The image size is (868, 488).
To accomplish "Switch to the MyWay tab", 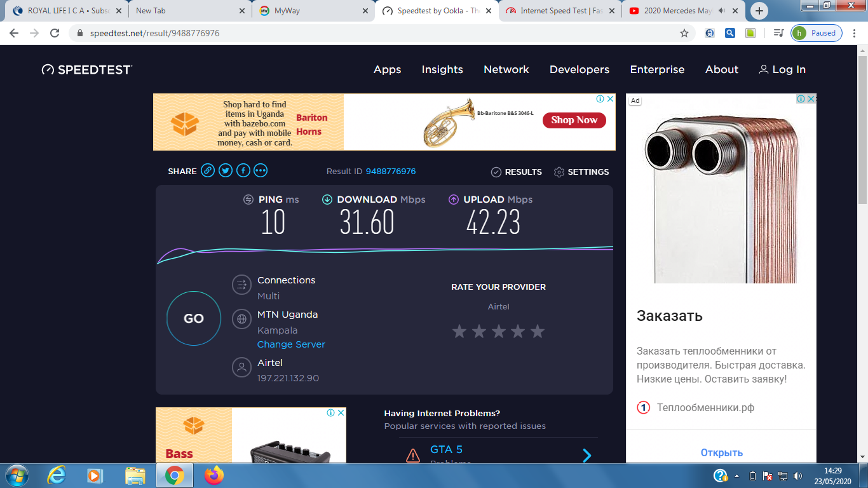I will click(311, 11).
